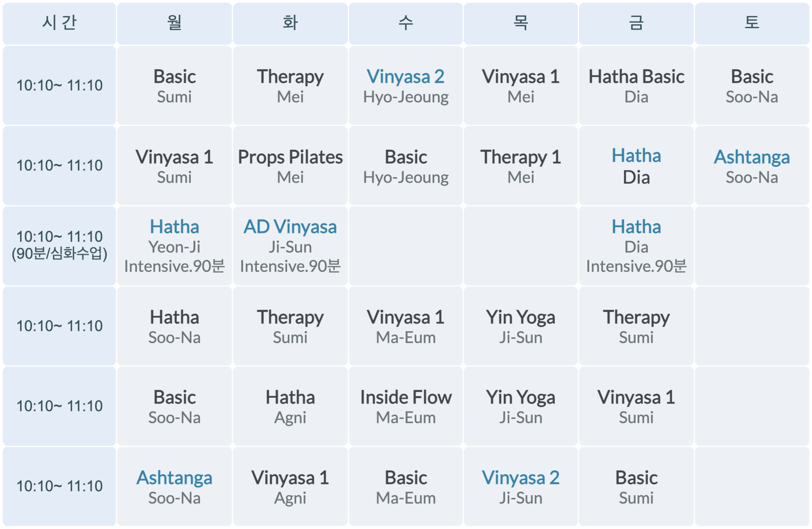This screenshot has width=812, height=529.
Task: Select the 월 column header
Action: pos(174,24)
